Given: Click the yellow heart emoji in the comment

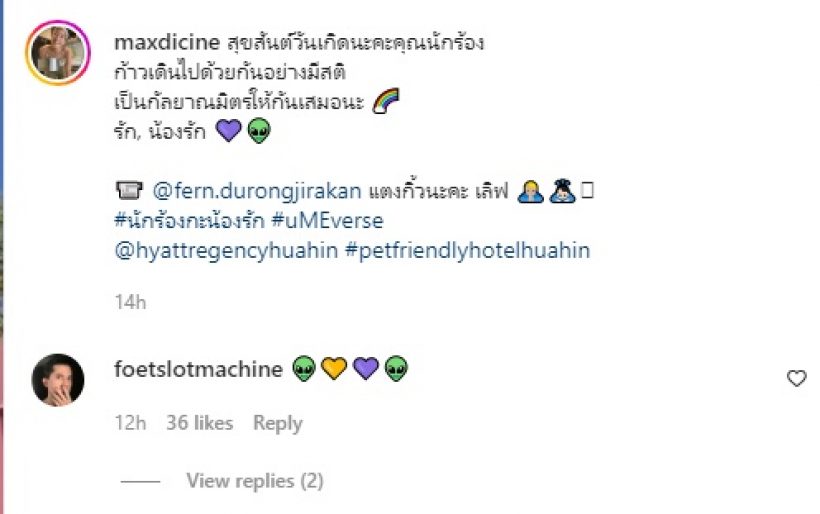Looking at the screenshot, I should point(334,368).
